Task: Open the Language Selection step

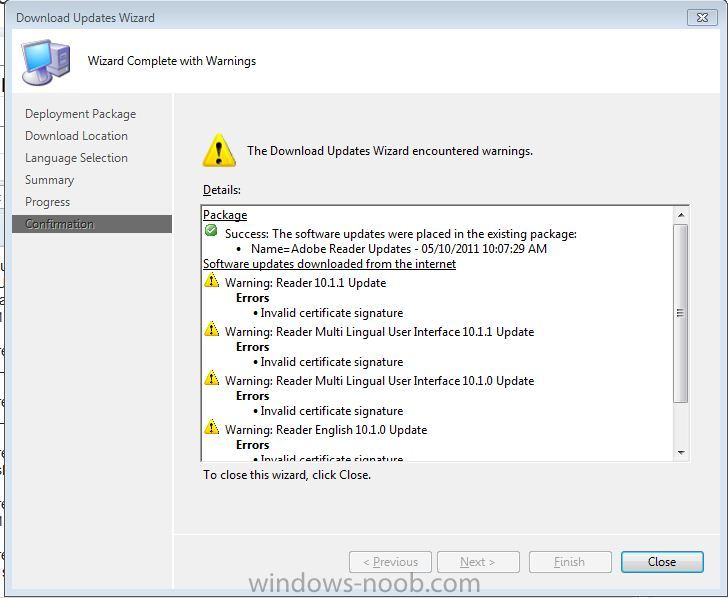Action: 76,158
